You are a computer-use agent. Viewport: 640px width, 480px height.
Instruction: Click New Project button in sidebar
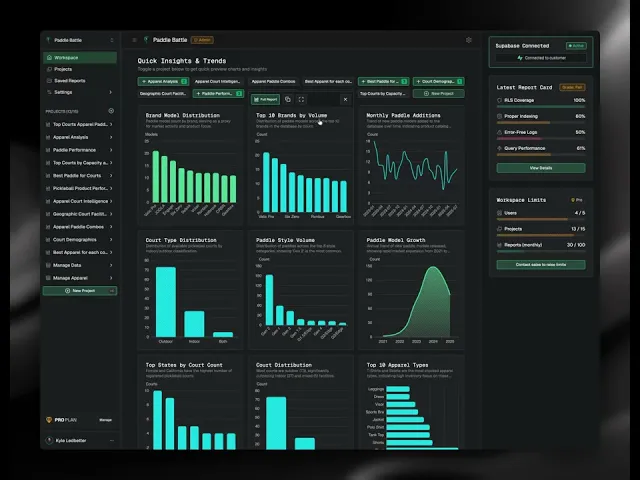click(80, 291)
